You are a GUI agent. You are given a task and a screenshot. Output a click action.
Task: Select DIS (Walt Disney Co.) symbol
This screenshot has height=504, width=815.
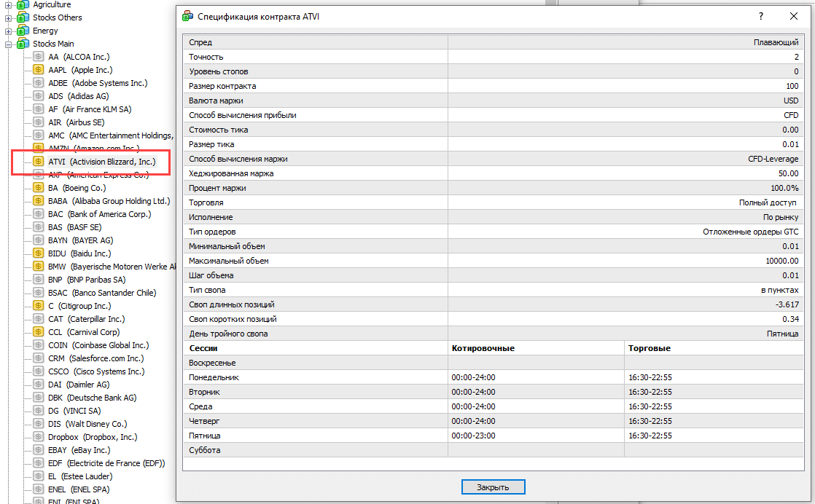pyautogui.click(x=87, y=424)
